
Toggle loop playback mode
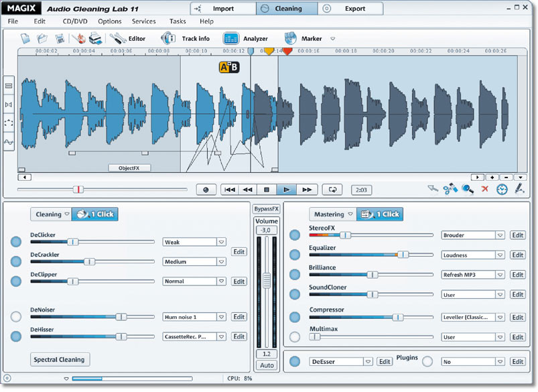332,190
